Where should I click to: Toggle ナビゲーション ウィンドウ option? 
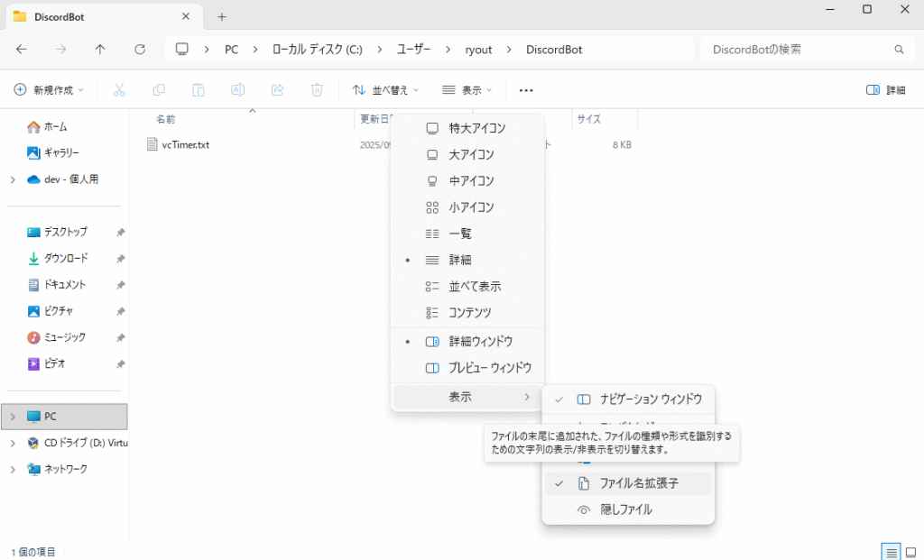coord(643,399)
